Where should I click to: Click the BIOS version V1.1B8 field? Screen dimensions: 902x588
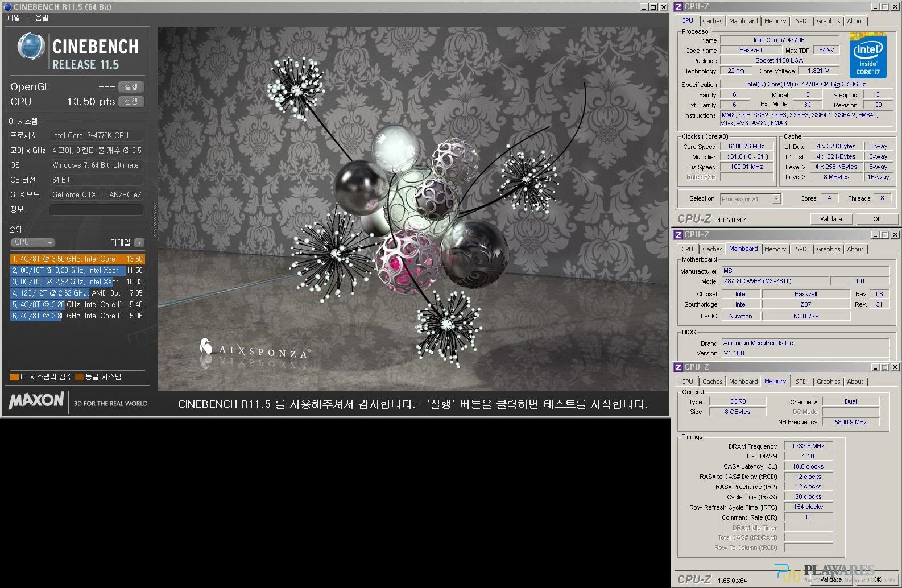pyautogui.click(x=805, y=354)
